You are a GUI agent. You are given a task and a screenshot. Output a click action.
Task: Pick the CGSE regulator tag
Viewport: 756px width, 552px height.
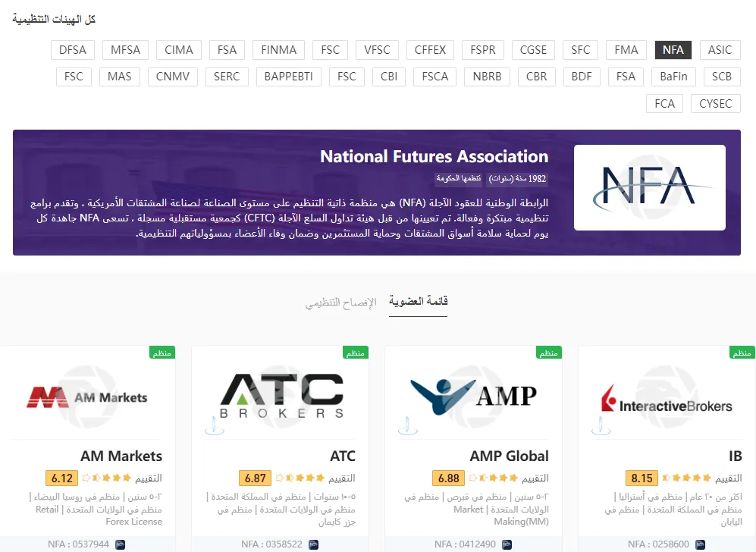tap(533, 50)
